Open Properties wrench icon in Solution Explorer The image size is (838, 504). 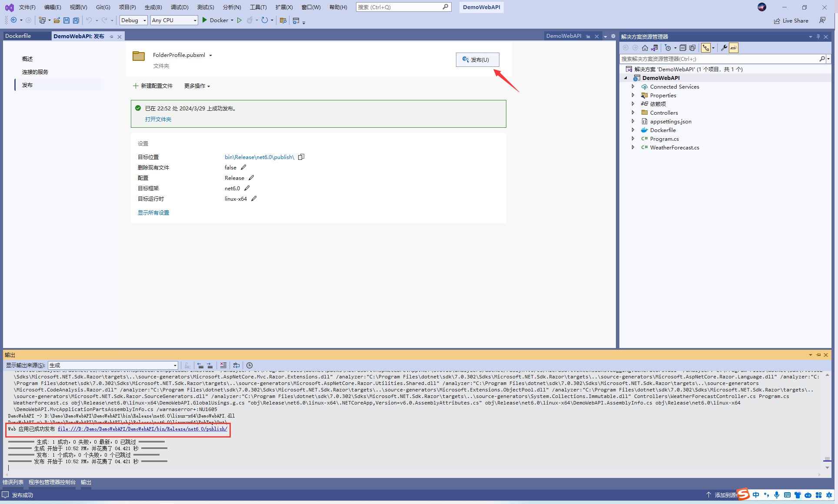coord(724,48)
